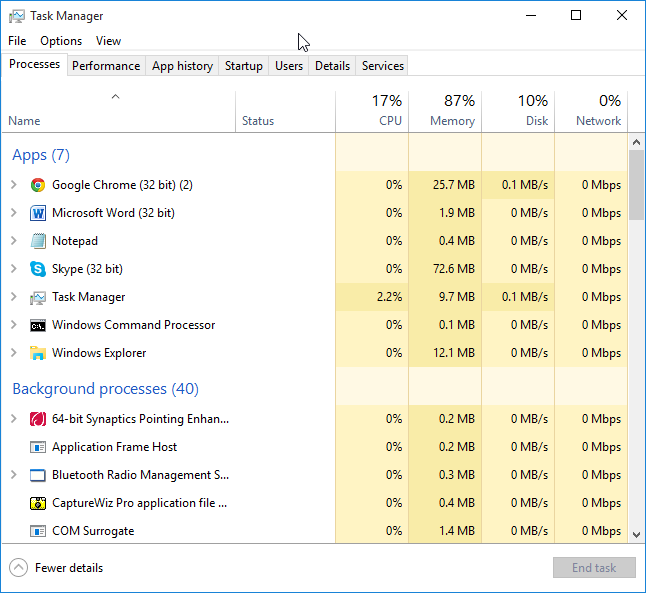
Task: Select the Skype 72.6 MB memory cell
Action: click(x=445, y=269)
